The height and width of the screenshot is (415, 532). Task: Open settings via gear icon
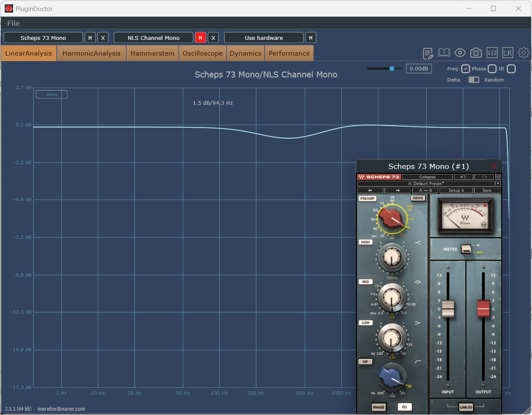524,53
